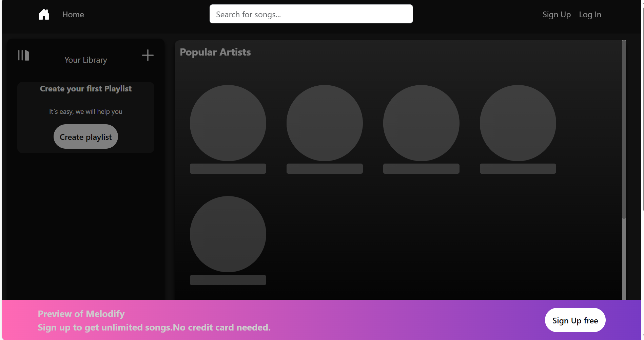Screen dimensions: 644x340
Task: Select the fourth artist avatar on the right
Action: tap(518, 123)
